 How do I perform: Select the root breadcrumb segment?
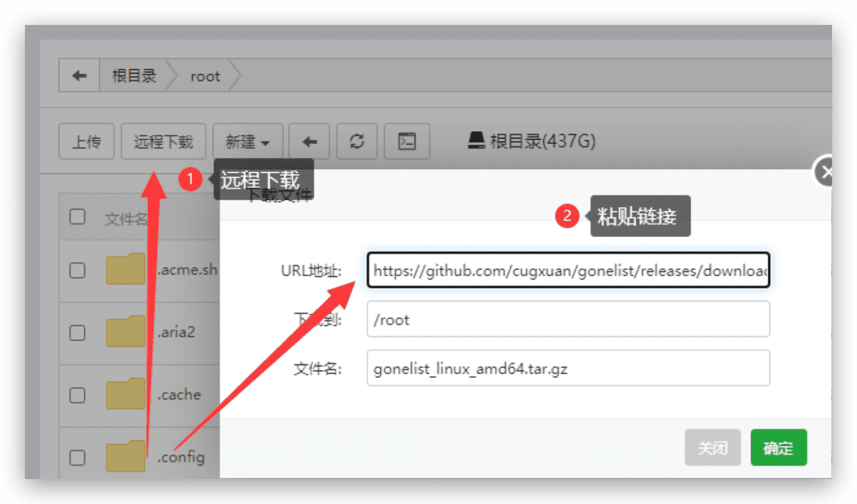click(205, 76)
